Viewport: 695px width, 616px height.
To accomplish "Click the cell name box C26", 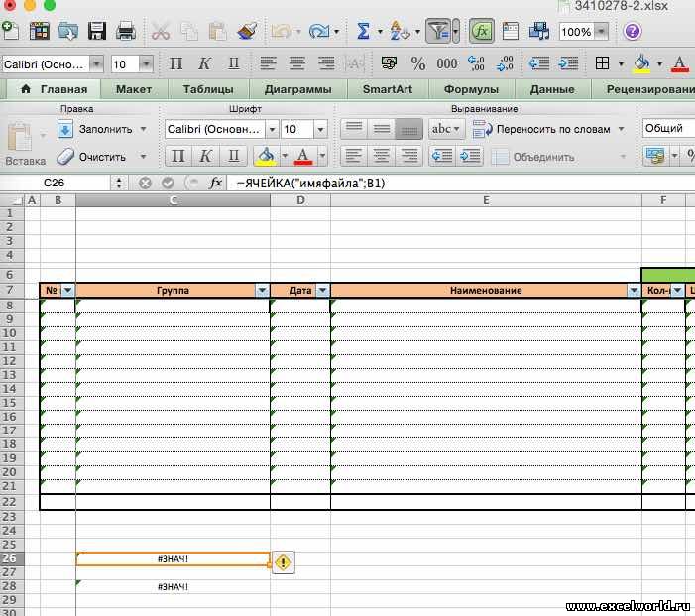I will pos(55,183).
